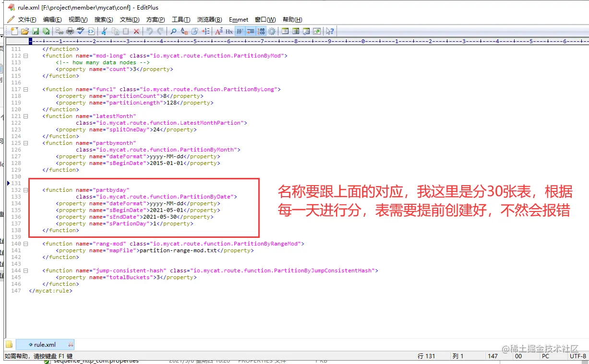Open Find with the magnifier icon
Image resolution: width=589 pixels, height=364 pixels.
click(x=173, y=31)
